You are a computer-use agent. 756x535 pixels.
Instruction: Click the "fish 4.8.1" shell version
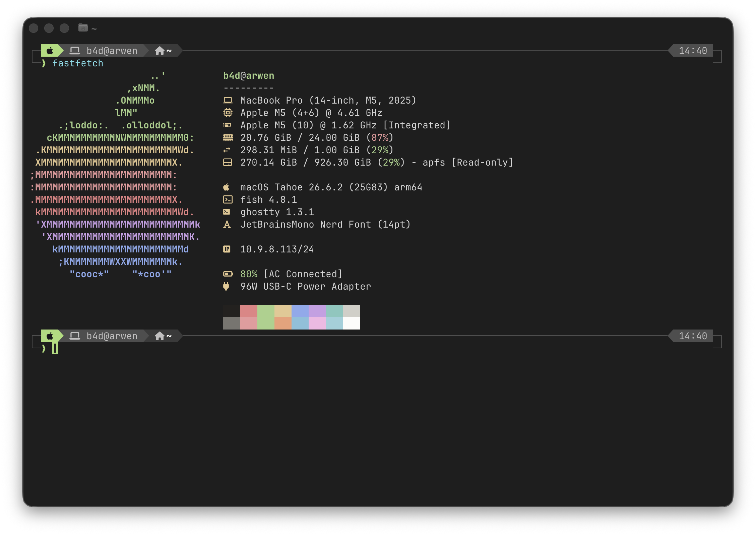[x=269, y=199]
